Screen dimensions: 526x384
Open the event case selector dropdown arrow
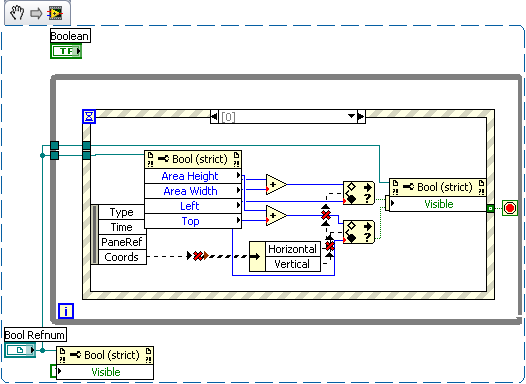click(351, 116)
